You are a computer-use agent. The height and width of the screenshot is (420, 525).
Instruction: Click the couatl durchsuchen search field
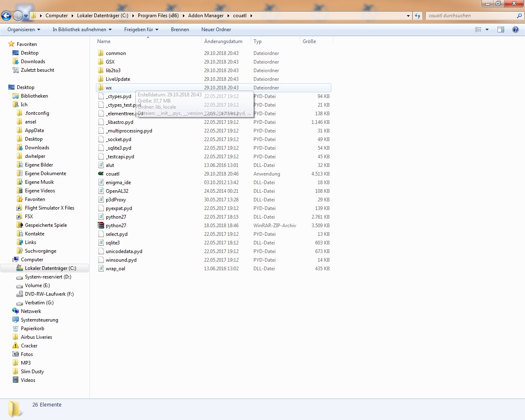point(472,16)
